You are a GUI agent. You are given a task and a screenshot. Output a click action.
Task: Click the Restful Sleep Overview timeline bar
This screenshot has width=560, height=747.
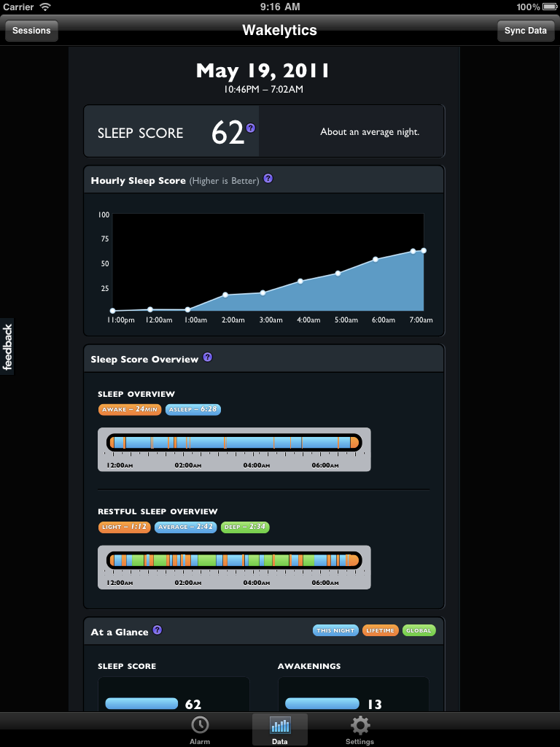[x=234, y=560]
